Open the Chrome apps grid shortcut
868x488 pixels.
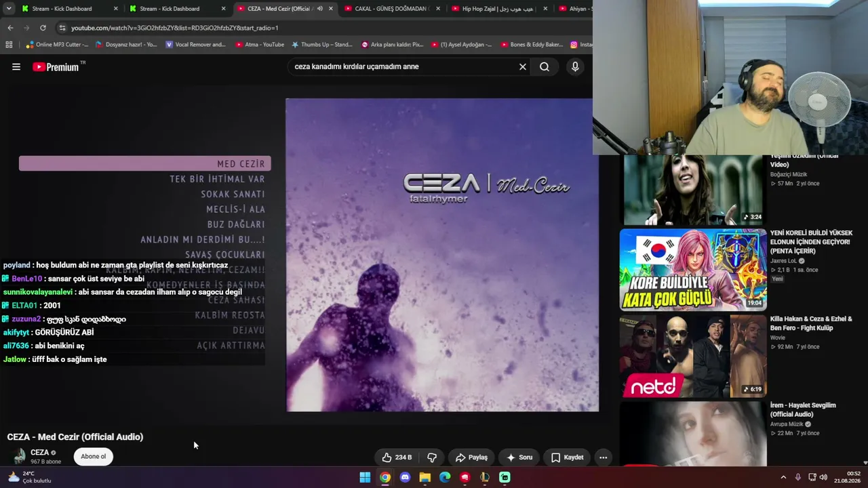9,45
